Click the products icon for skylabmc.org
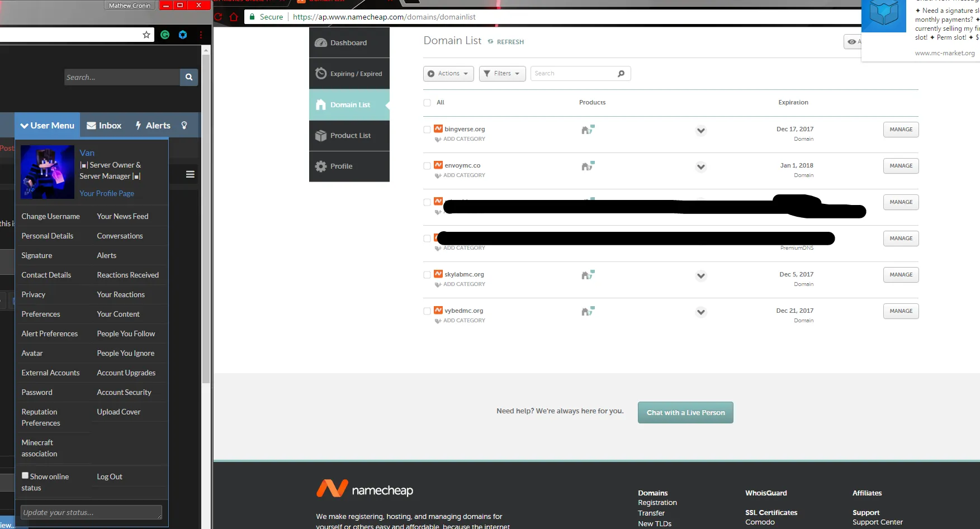This screenshot has width=980, height=529. 588,275
